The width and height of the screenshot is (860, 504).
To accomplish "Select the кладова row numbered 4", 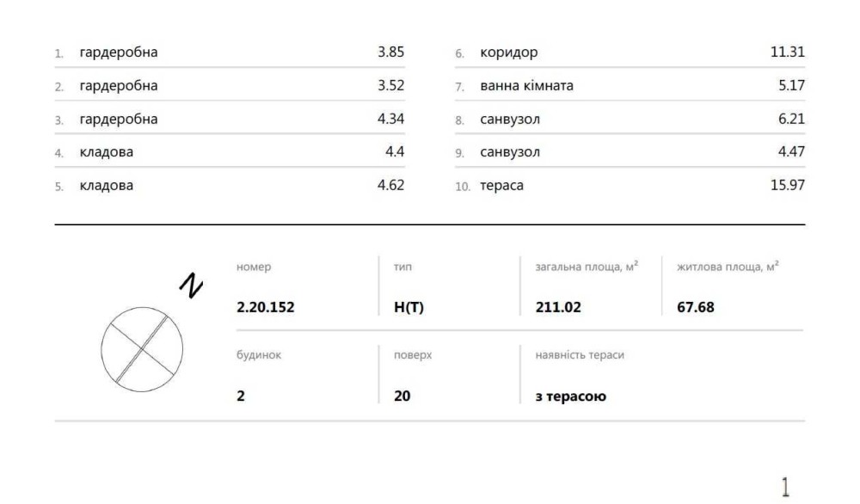I will tap(107, 152).
